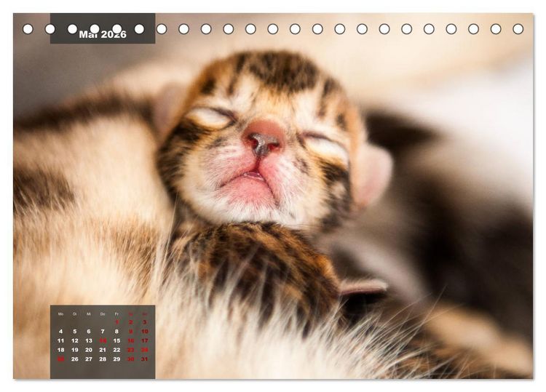This screenshot has height=392, width=546.
Task: Click date 12 in the grid
Action: click(x=75, y=341)
